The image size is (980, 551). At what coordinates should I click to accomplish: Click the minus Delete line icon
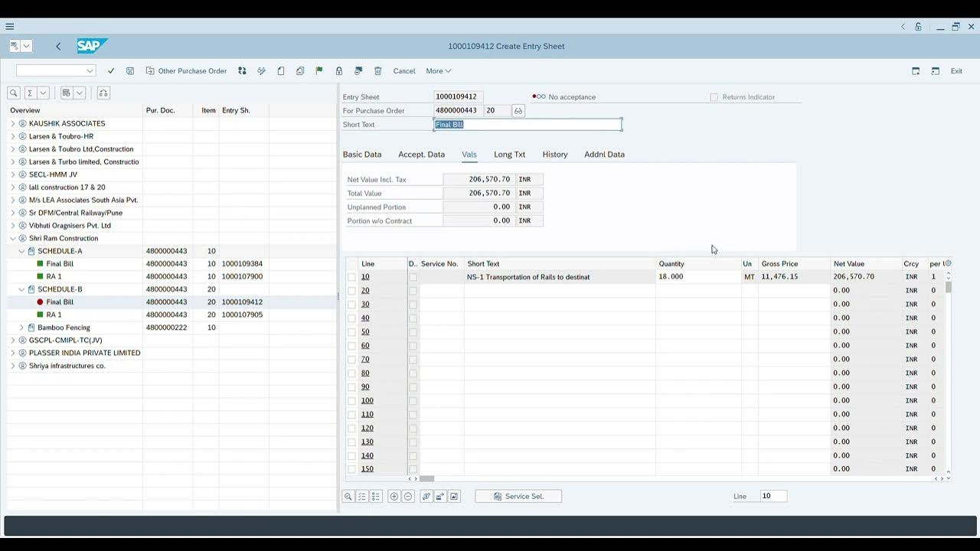click(x=408, y=496)
